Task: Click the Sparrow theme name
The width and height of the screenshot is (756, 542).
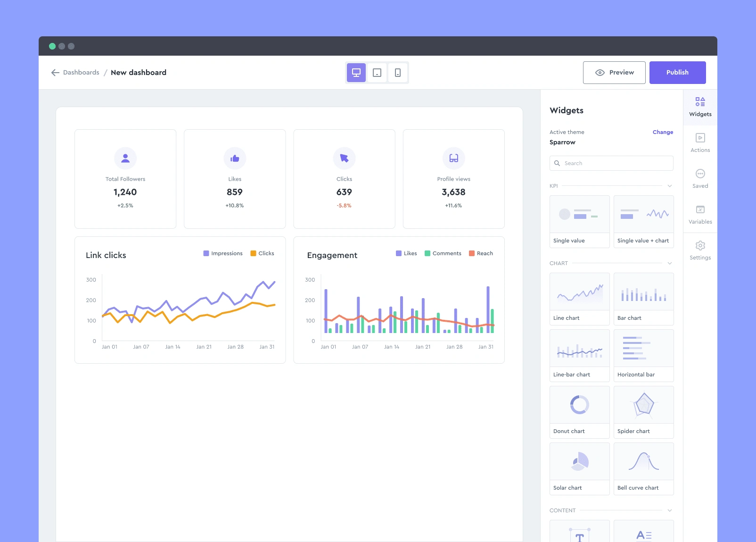Action: tap(562, 142)
